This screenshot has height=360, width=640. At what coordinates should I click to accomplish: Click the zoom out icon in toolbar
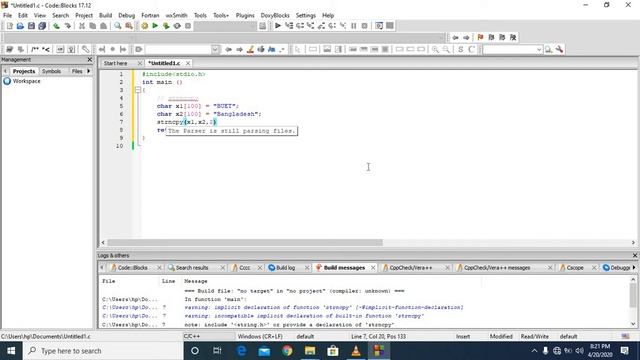(x=446, y=49)
